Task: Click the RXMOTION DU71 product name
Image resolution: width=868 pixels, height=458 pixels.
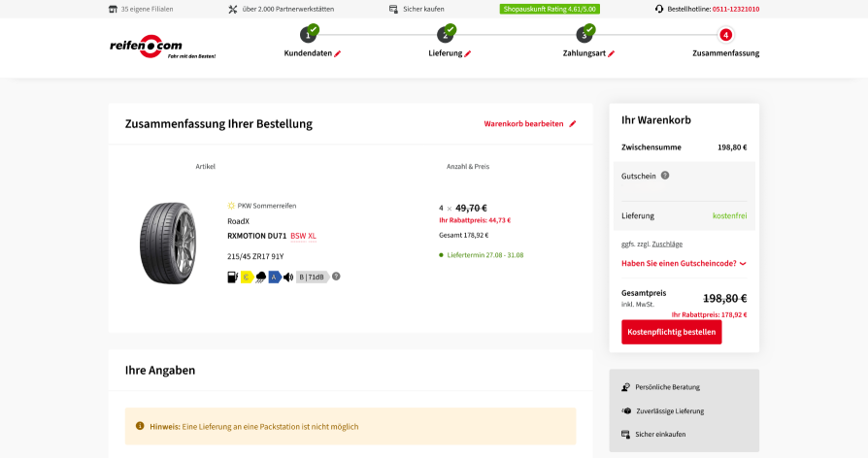Action: [x=257, y=236]
